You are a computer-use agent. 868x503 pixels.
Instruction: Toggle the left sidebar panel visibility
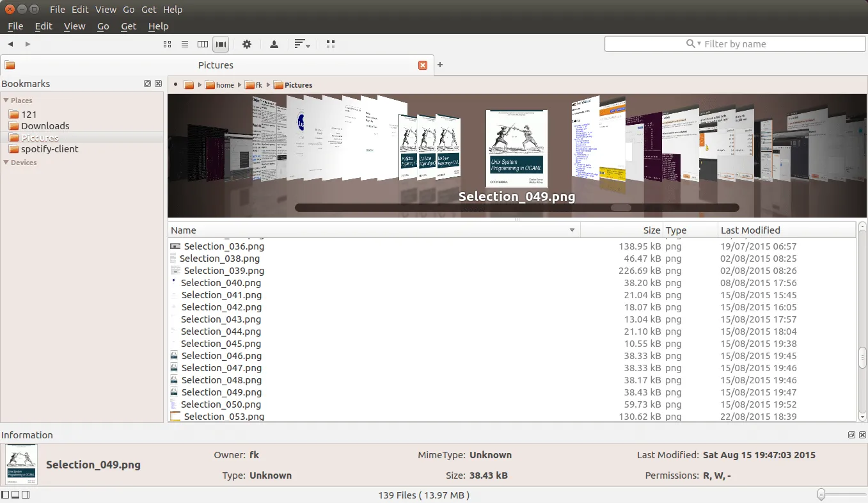[x=5, y=494]
